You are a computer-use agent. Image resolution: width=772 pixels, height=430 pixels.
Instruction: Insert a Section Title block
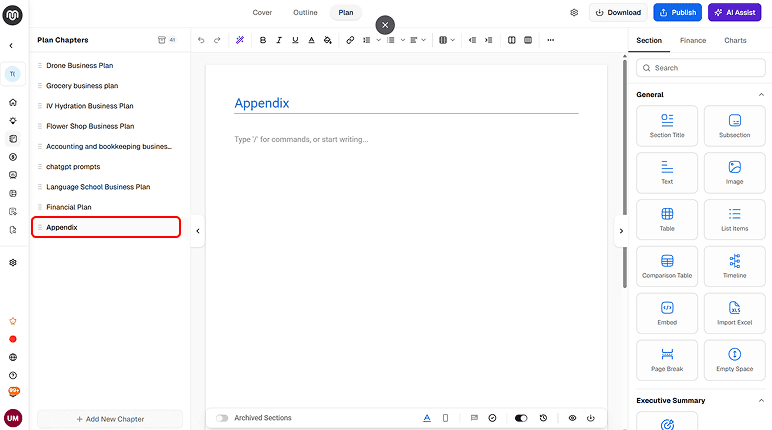pyautogui.click(x=667, y=126)
